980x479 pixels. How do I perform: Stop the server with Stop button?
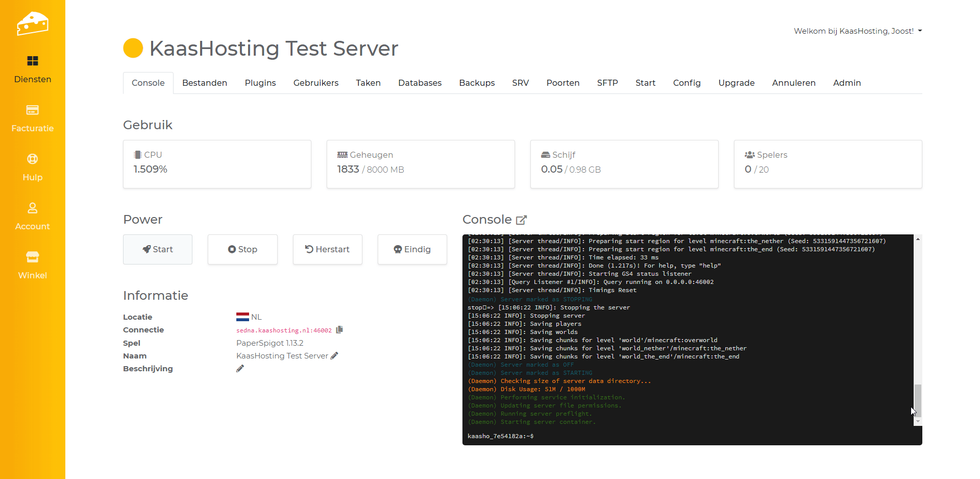pos(242,249)
